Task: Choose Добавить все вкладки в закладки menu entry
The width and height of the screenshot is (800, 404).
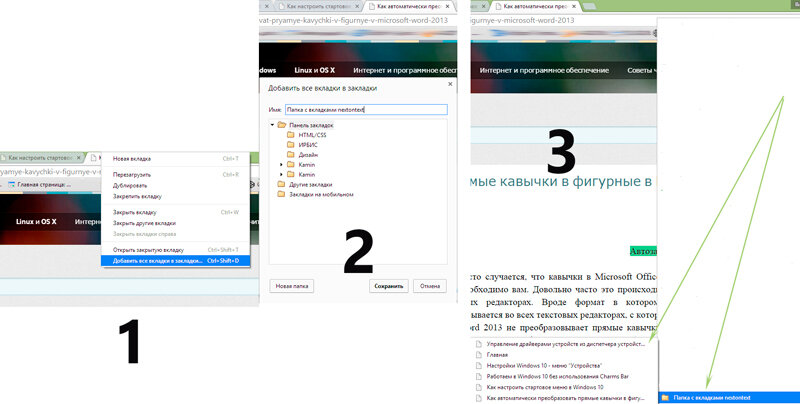Action: [x=176, y=261]
